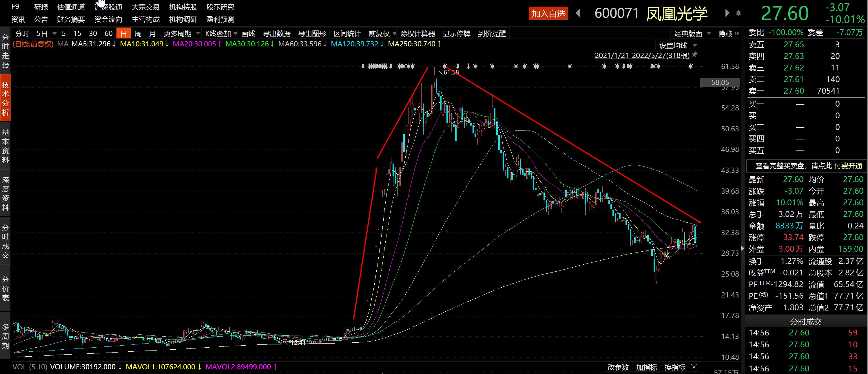Click the 付费开通 link
Image resolution: width=868 pixels, height=374 pixels.
click(x=848, y=166)
